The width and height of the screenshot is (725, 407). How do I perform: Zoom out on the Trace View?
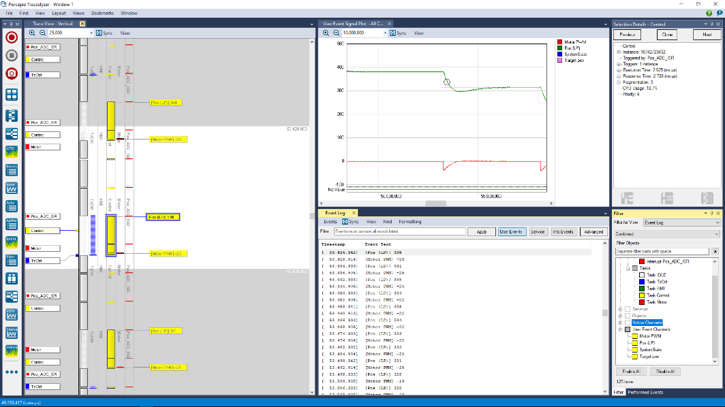43,33
